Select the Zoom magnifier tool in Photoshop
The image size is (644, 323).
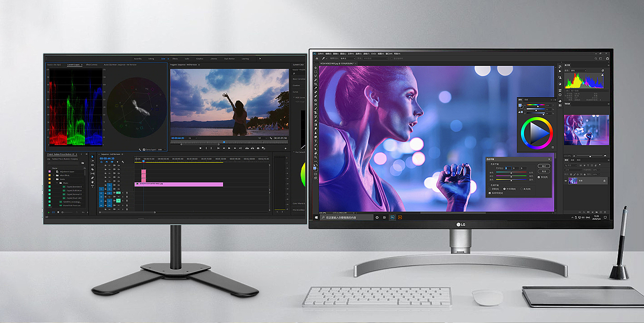316,157
